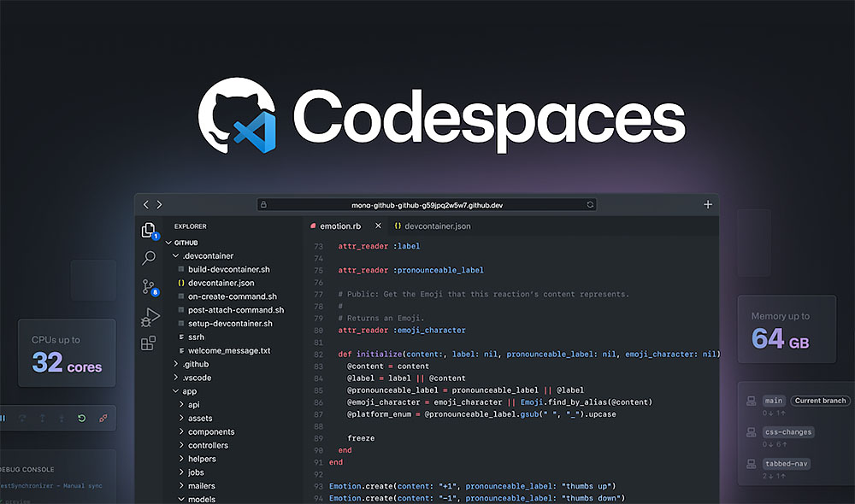Open the Search view in the activity bar
This screenshot has width=855, height=504.
coord(148,257)
